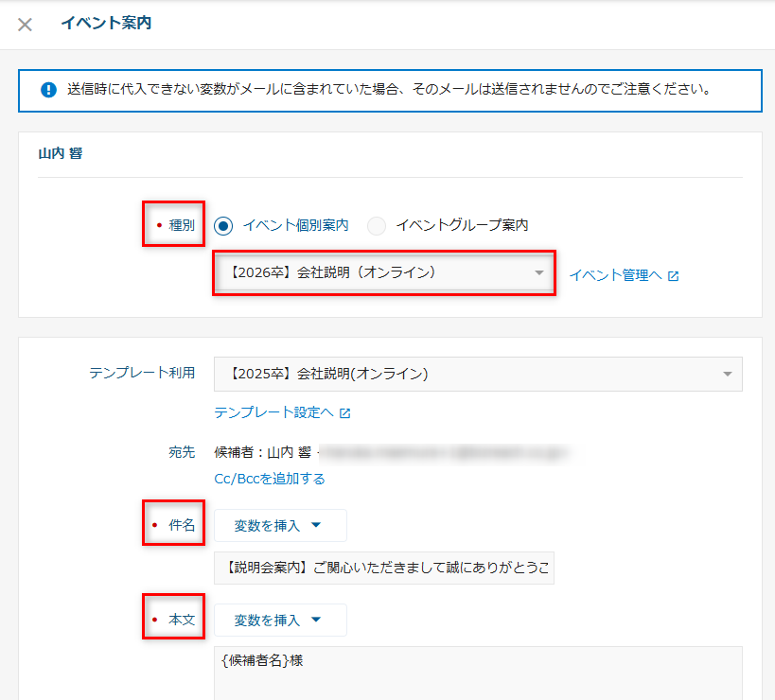Image resolution: width=775 pixels, height=700 pixels.
Task: Open the 【2026卒】会社説明（オンライン） event dropdown
Action: [x=383, y=273]
